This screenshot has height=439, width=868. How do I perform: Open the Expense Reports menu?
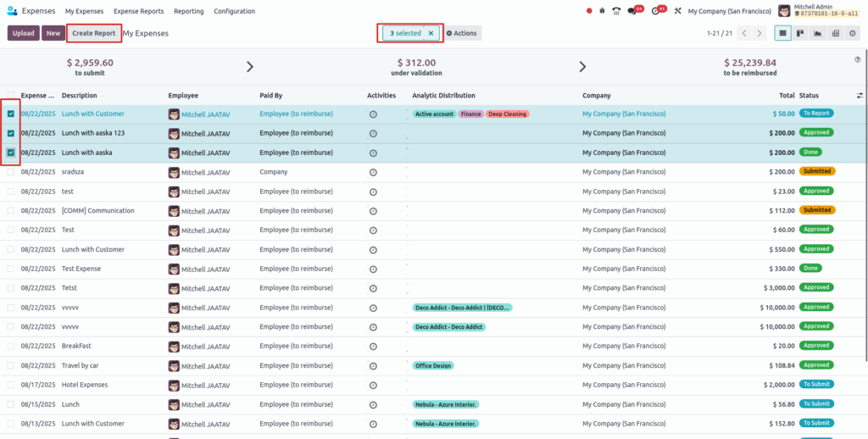point(138,11)
